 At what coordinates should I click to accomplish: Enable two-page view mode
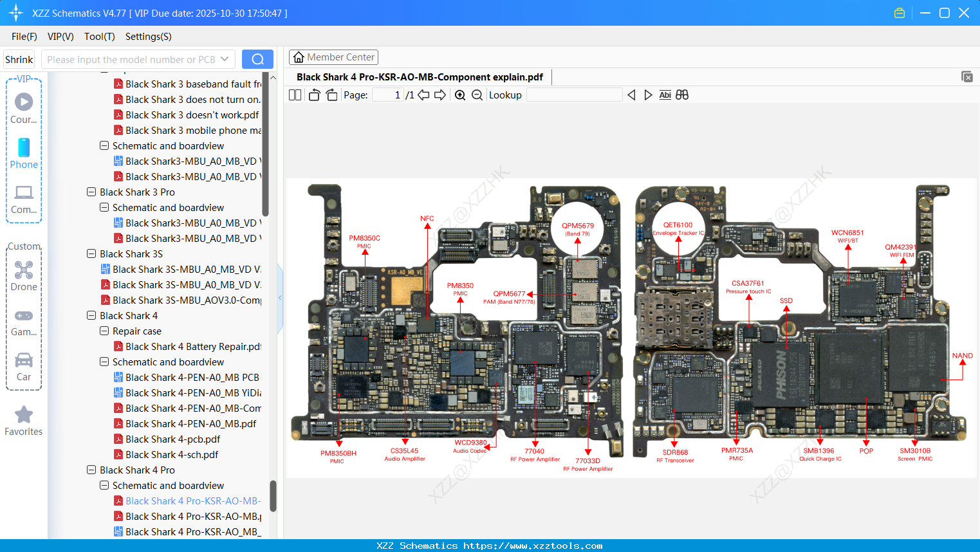295,95
